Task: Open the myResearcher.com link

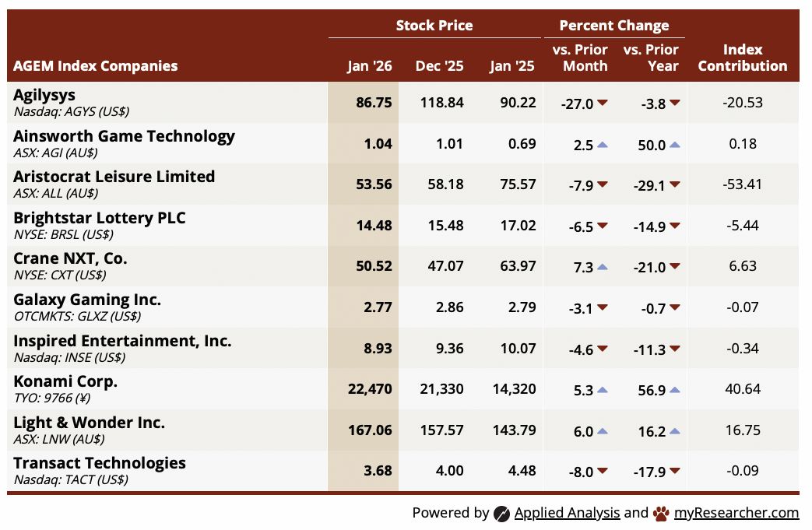Action: [x=736, y=513]
